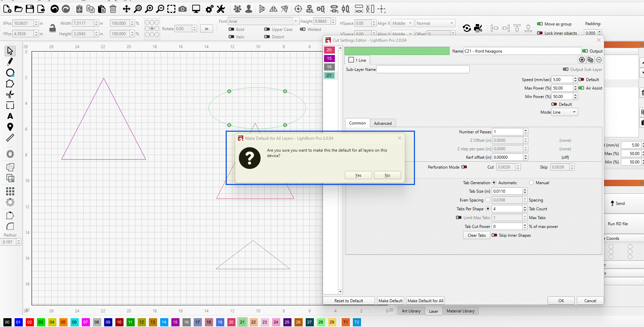Click the trash Delete icon
Image resolution: width=644 pixels, height=327 pixels.
(x=113, y=9)
